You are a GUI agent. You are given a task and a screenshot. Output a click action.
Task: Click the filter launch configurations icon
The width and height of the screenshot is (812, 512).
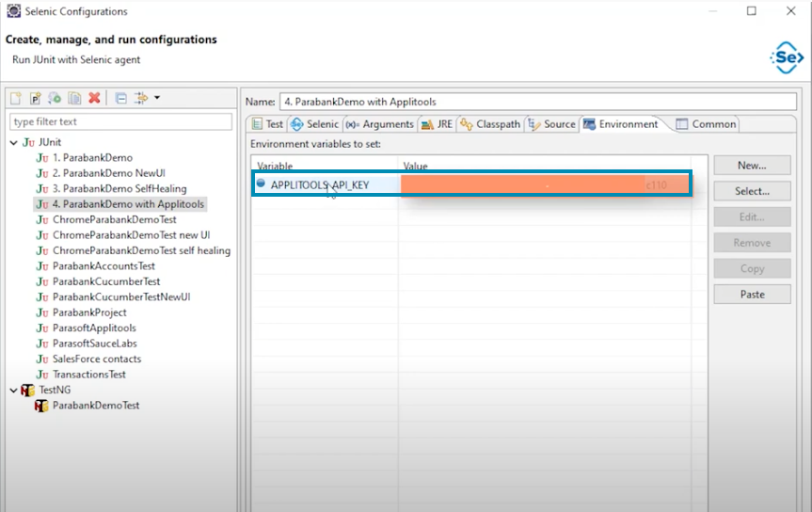(x=140, y=98)
